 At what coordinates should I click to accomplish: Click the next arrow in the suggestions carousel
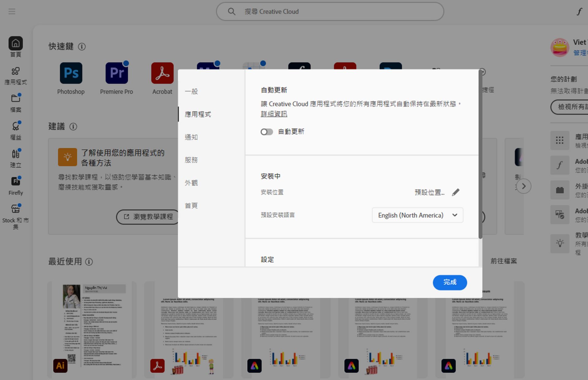[524, 186]
